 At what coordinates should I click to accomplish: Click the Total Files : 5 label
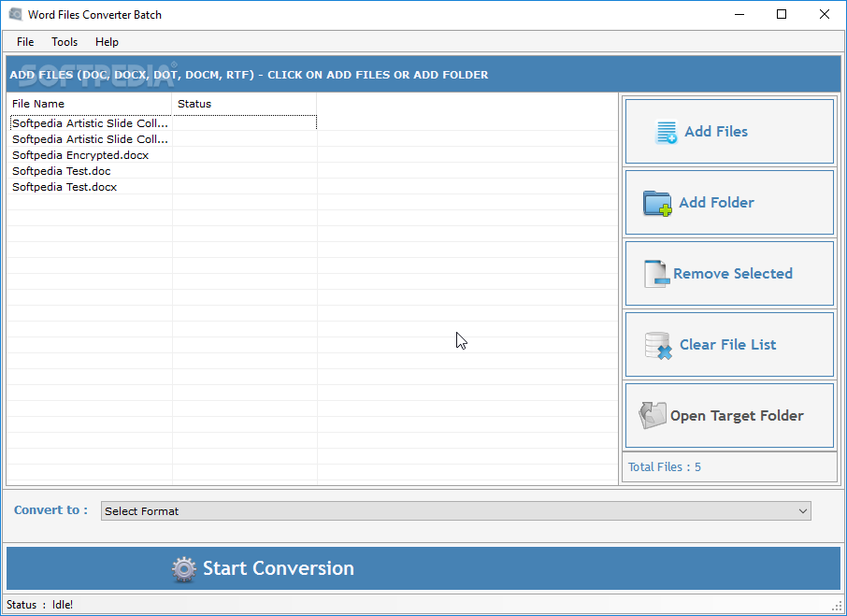click(x=665, y=467)
